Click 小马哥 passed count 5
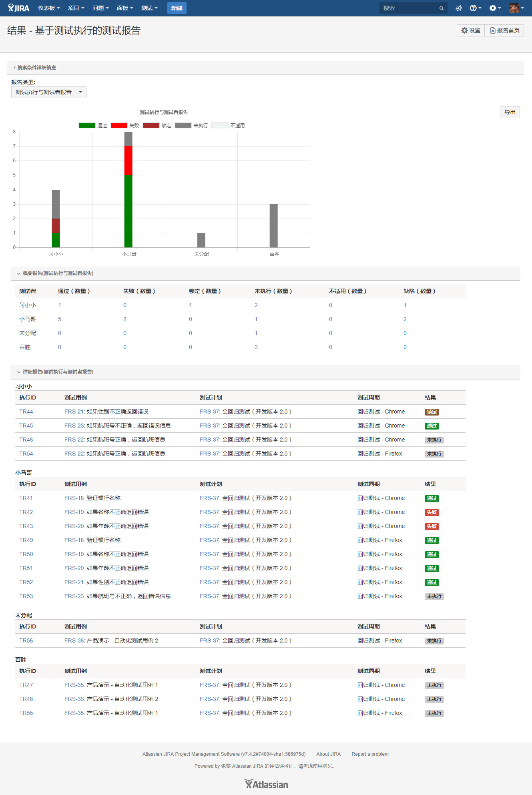The image size is (532, 795). coord(60,319)
